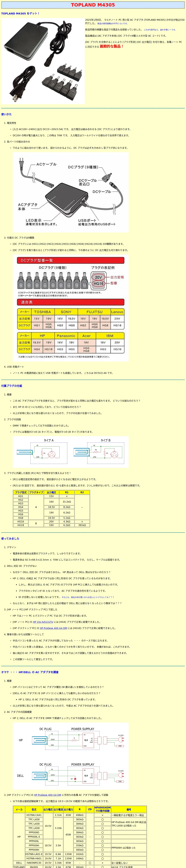Click the 'プラグタイプ' table header
186x868 pixels.
36,492
